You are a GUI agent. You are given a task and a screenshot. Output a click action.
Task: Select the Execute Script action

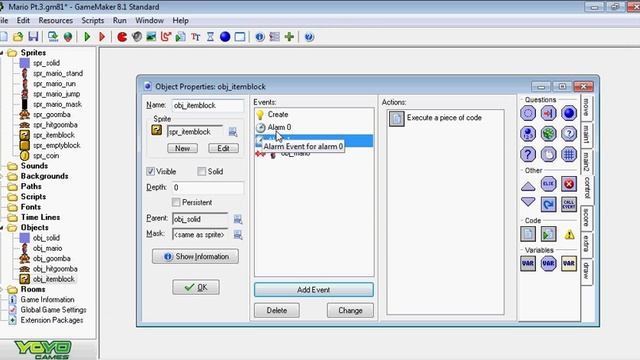548,234
